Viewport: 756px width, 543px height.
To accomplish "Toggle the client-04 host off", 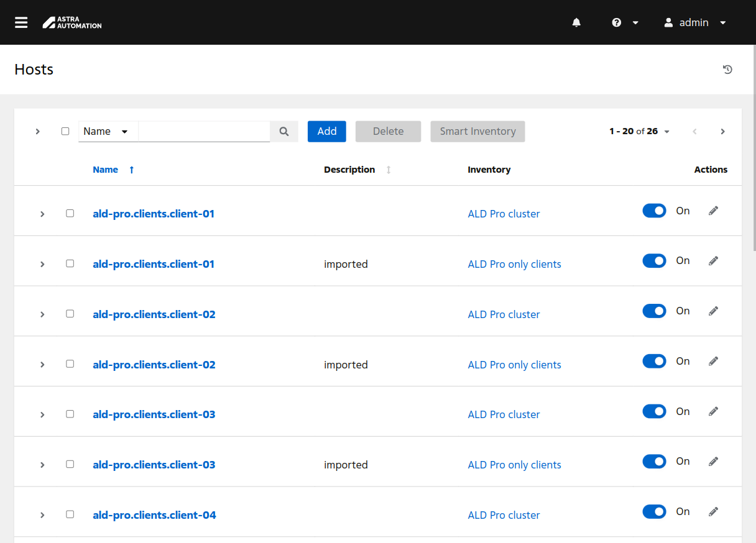I will click(654, 511).
